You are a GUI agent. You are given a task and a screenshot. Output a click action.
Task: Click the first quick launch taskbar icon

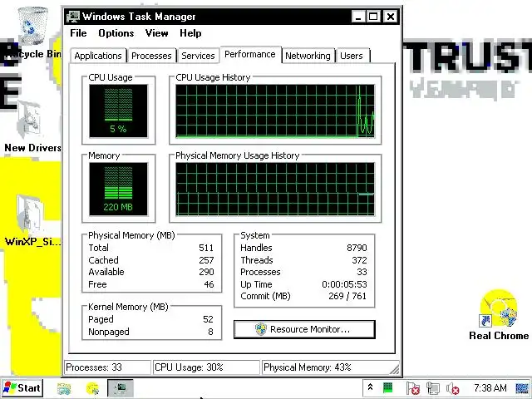pyautogui.click(x=64, y=388)
